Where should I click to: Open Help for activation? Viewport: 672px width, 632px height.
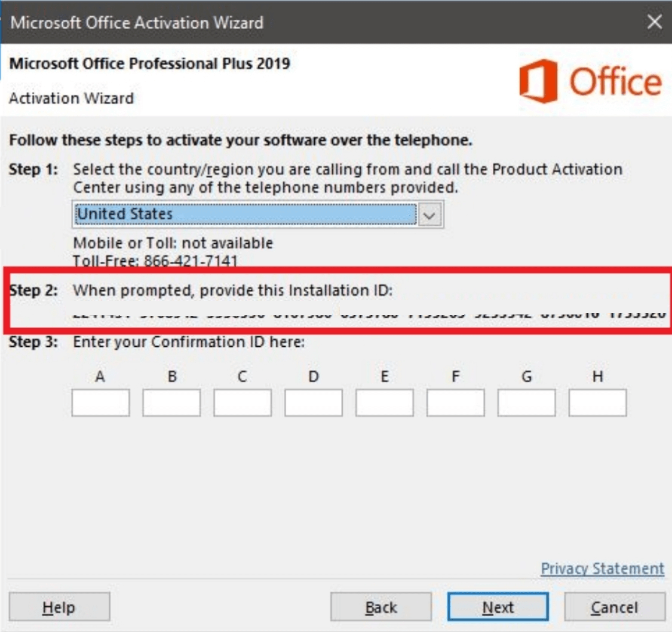click(x=59, y=607)
